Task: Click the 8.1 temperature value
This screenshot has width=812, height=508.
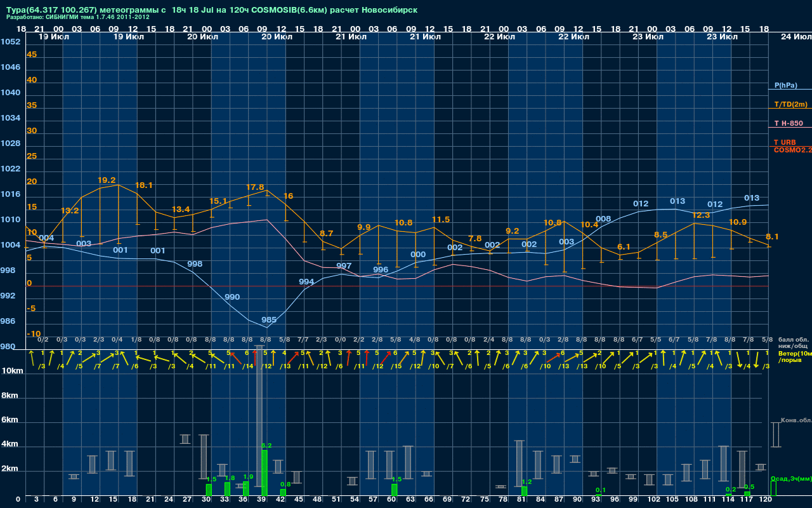Action: 772,237
